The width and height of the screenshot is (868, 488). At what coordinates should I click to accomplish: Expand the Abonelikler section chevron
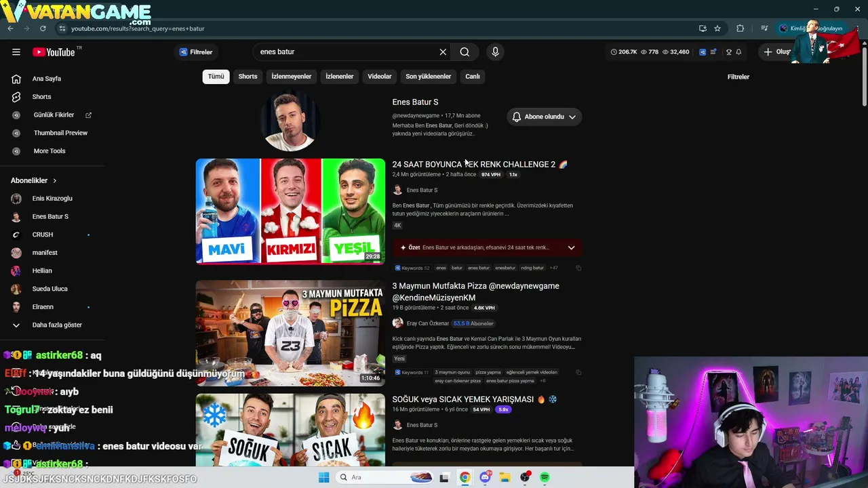[55, 181]
